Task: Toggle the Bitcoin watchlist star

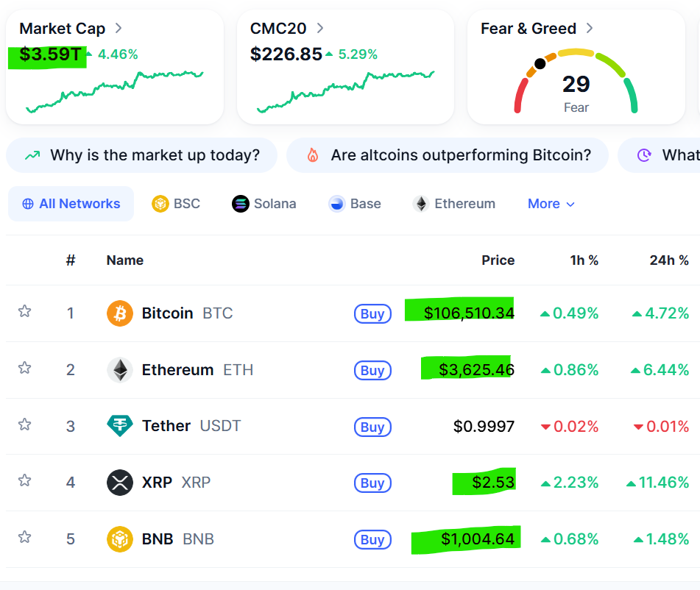Action: [25, 311]
